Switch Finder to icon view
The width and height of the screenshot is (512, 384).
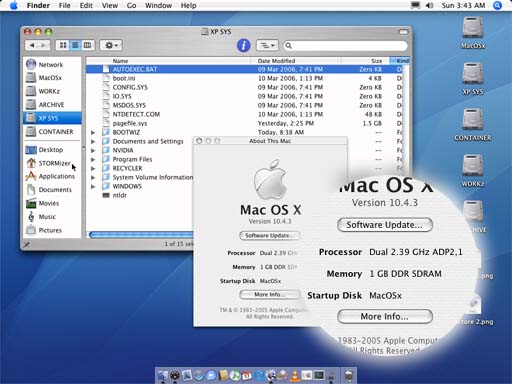[63, 45]
